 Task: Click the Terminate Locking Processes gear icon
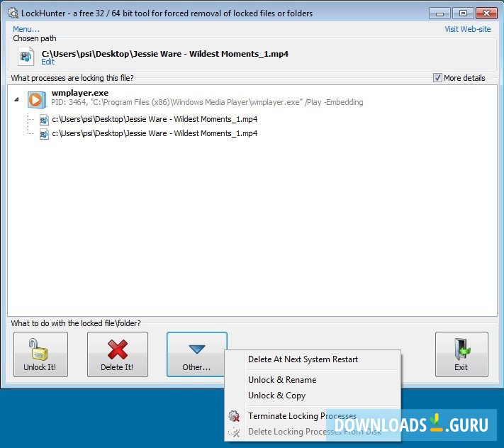tap(234, 416)
